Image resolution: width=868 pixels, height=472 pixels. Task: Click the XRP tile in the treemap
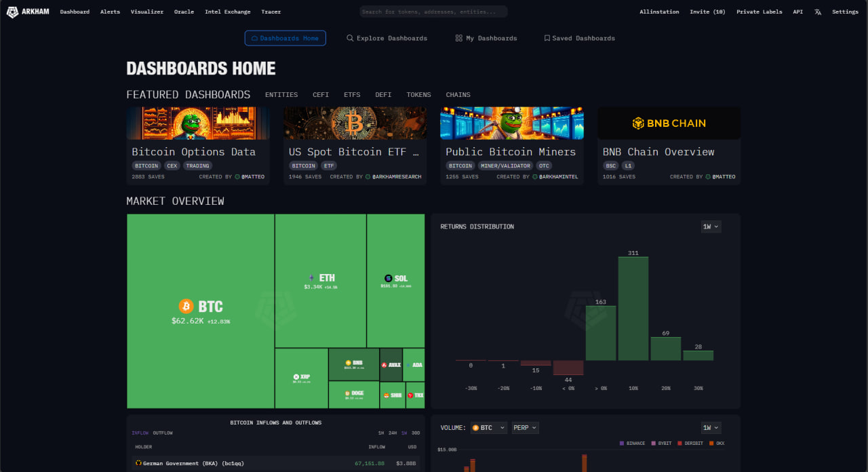[x=301, y=378]
